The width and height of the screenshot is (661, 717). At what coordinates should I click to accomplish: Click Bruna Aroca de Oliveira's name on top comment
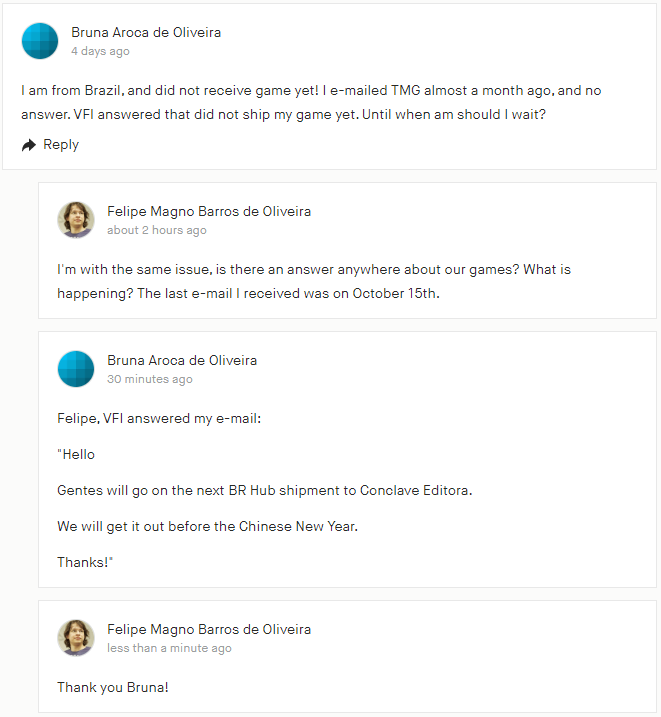click(x=146, y=32)
